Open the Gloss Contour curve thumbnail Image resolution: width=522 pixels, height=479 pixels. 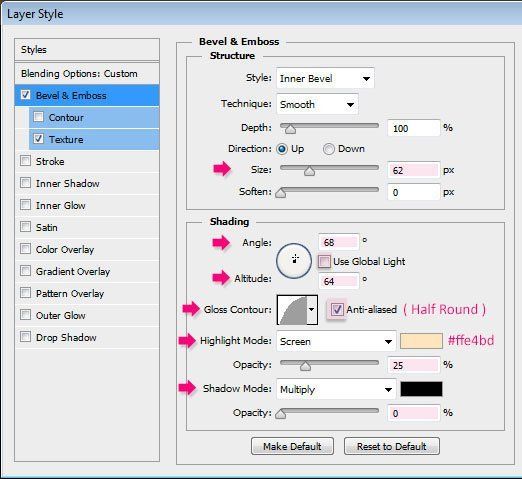[292, 310]
